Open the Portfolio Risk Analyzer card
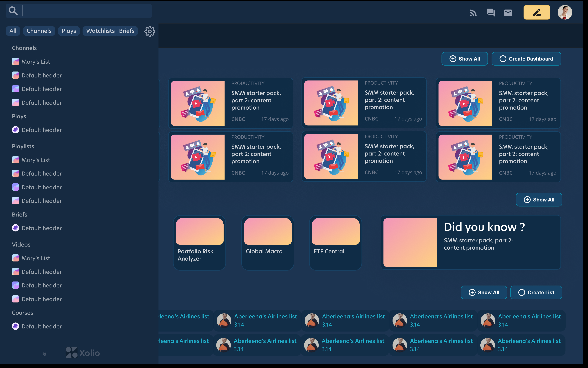The height and width of the screenshot is (368, 588). pos(199,243)
